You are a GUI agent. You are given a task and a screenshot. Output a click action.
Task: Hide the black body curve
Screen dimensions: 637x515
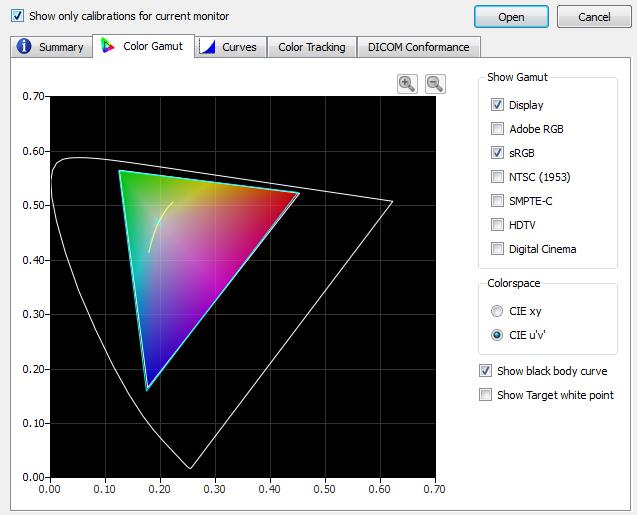point(485,371)
